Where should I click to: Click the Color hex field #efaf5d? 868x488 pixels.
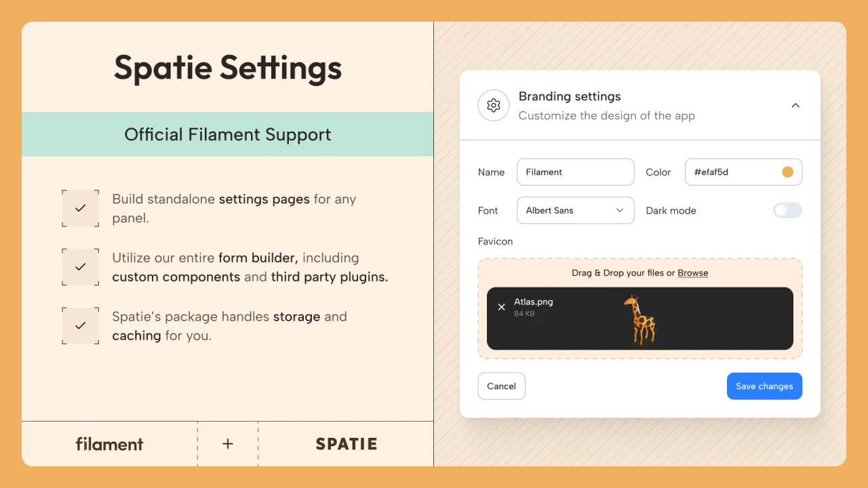point(743,172)
